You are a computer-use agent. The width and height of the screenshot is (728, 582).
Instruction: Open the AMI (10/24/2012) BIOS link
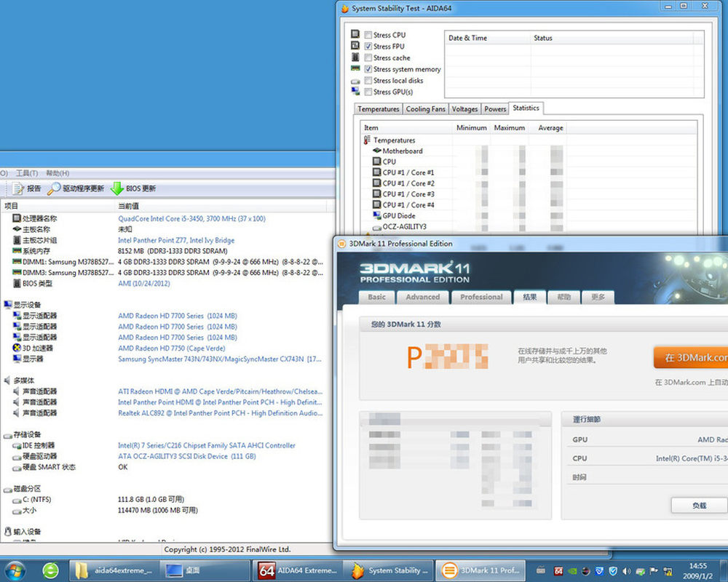click(144, 284)
